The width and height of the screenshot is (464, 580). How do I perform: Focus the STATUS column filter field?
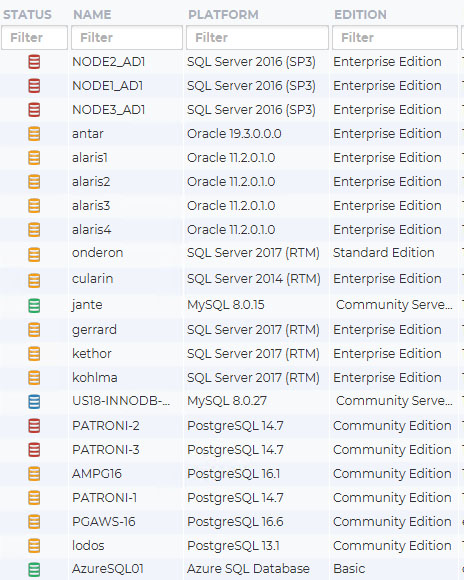tap(34, 37)
